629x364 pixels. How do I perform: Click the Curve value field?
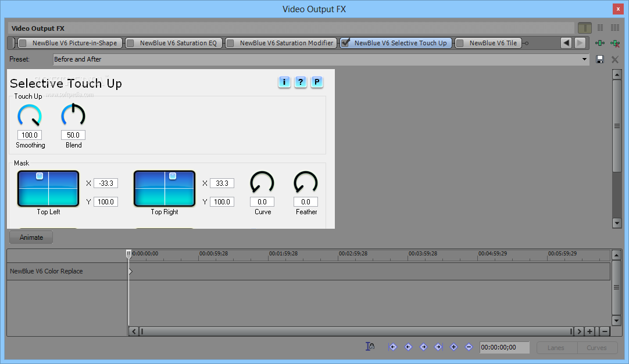tap(262, 202)
